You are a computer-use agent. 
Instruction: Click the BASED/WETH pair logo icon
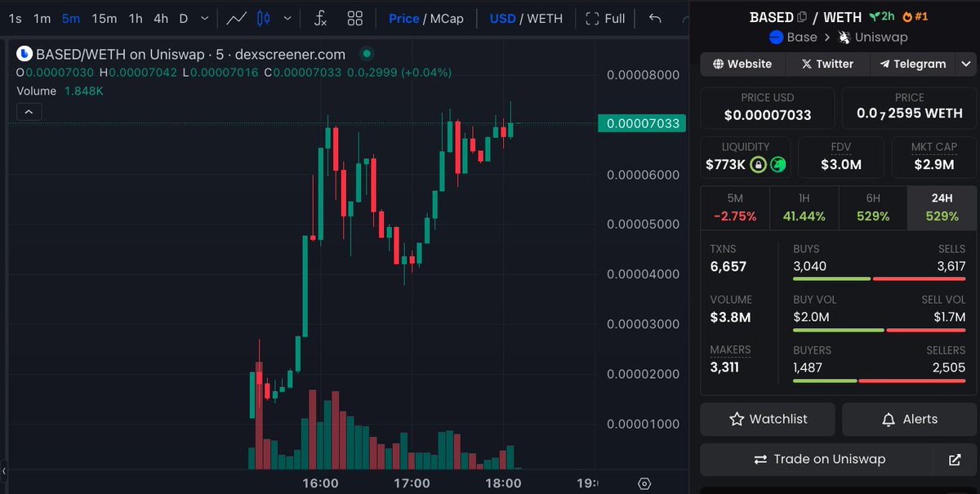point(24,54)
